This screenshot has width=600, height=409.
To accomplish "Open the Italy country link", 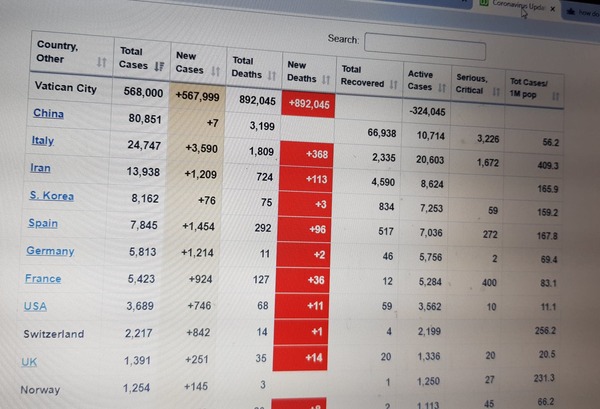I will coord(42,141).
